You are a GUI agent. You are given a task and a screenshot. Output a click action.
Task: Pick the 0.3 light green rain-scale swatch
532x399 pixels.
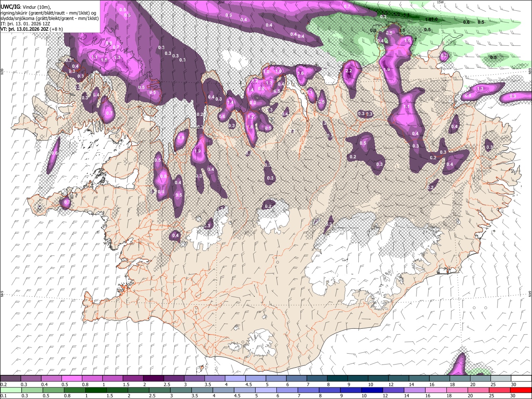pos(32,390)
